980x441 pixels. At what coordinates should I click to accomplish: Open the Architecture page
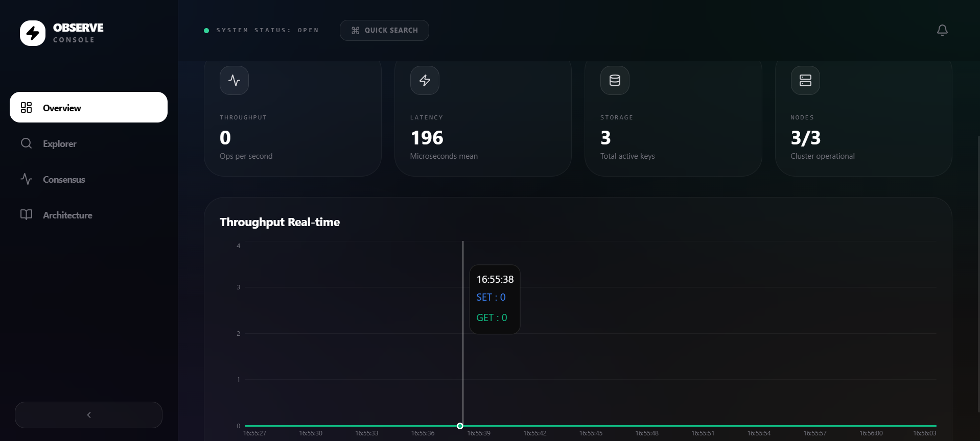[x=88, y=215]
